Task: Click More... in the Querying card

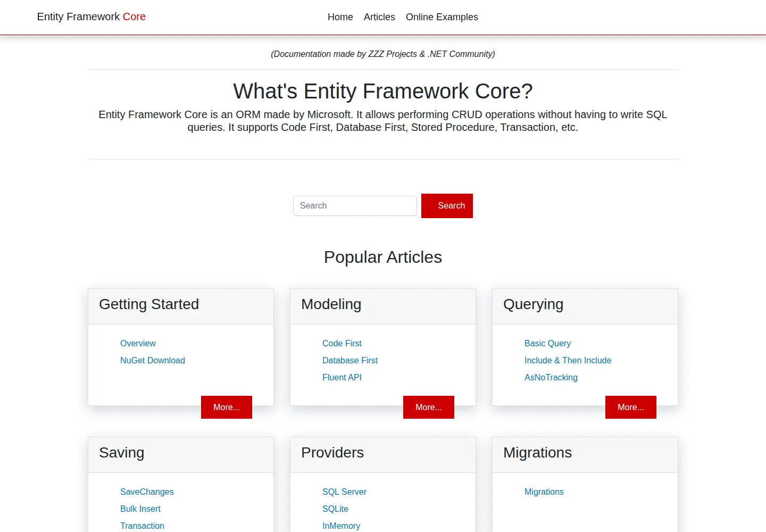Action: tap(631, 407)
